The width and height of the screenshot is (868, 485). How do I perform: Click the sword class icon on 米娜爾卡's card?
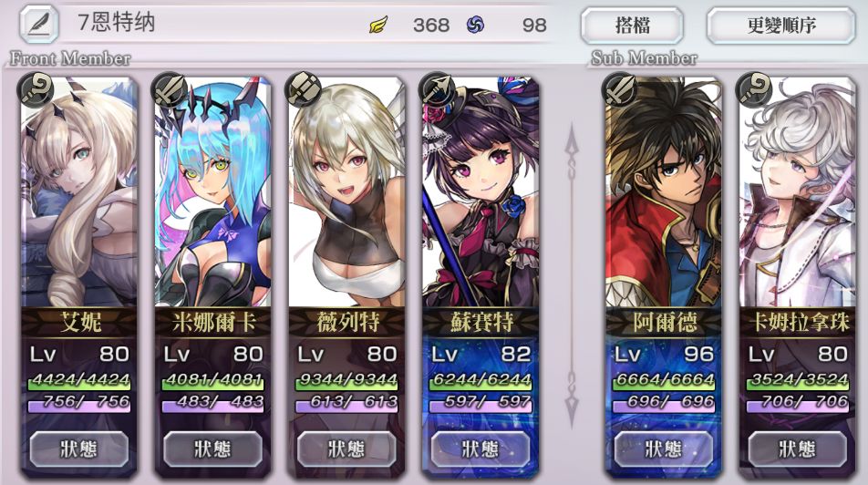[170, 89]
